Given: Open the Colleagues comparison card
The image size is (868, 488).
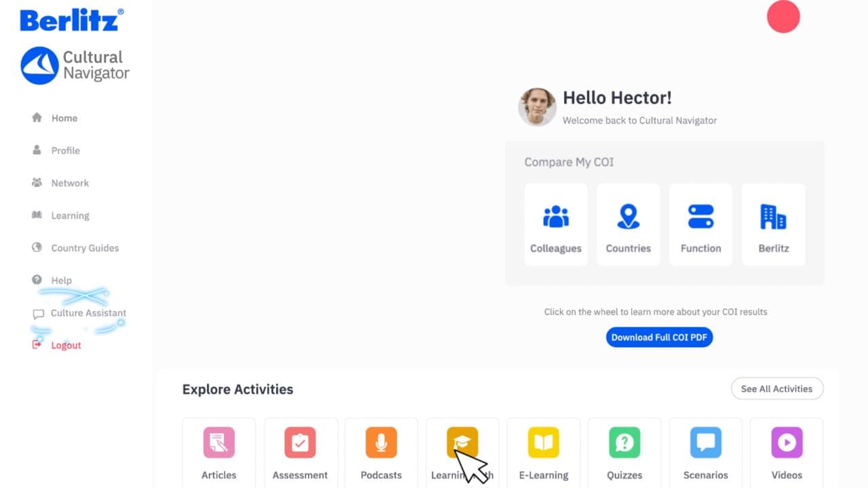Looking at the screenshot, I should (556, 224).
